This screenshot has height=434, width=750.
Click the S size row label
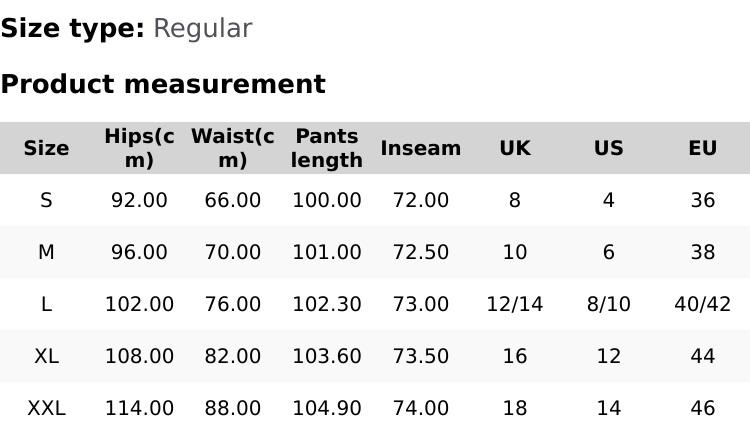coord(46,200)
